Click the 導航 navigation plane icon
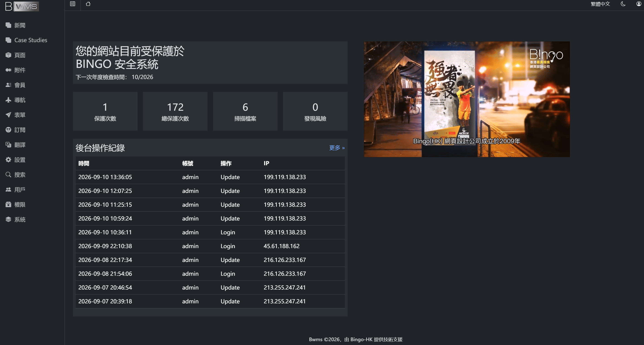 8,100
